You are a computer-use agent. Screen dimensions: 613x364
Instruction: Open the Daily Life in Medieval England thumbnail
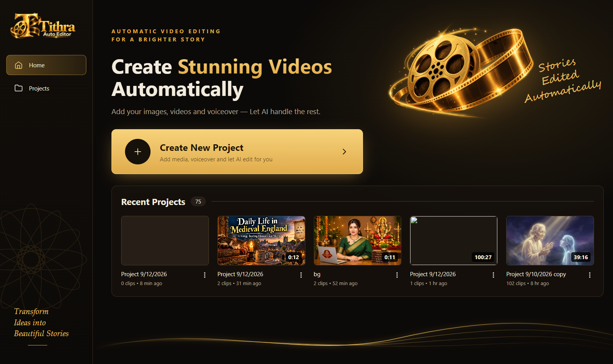(x=261, y=241)
